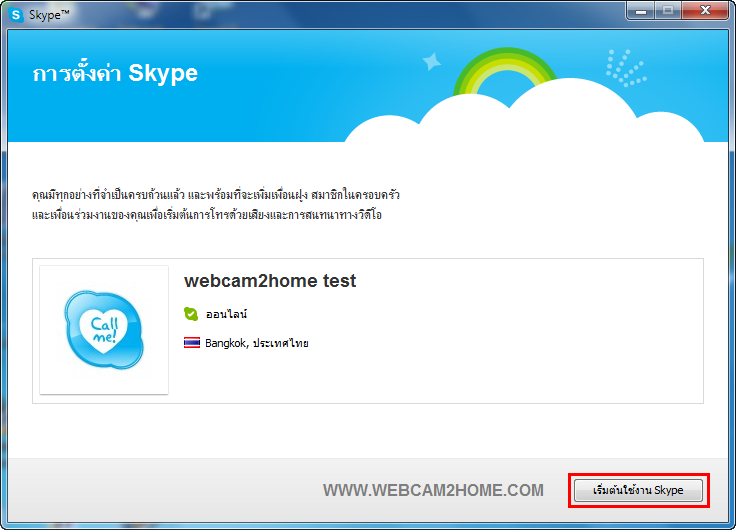Click the second line of description text
Image resolution: width=736 pixels, height=530 pixels.
coord(206,215)
